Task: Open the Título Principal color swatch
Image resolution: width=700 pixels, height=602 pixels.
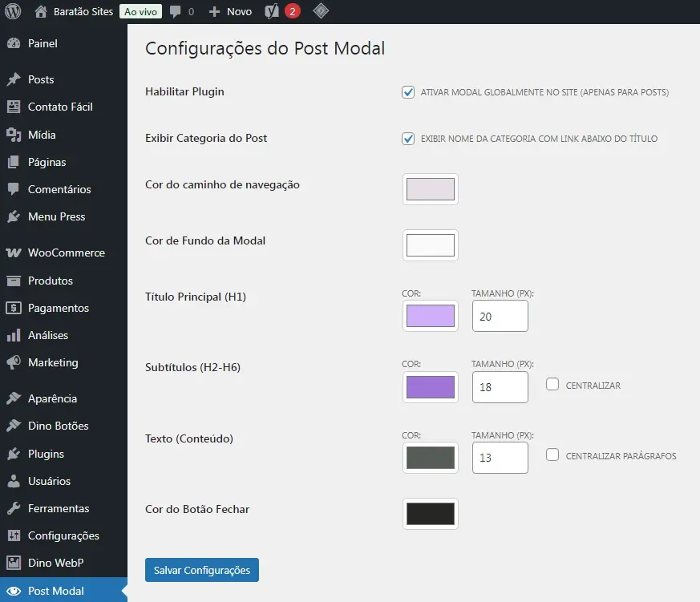Action: pyautogui.click(x=430, y=316)
